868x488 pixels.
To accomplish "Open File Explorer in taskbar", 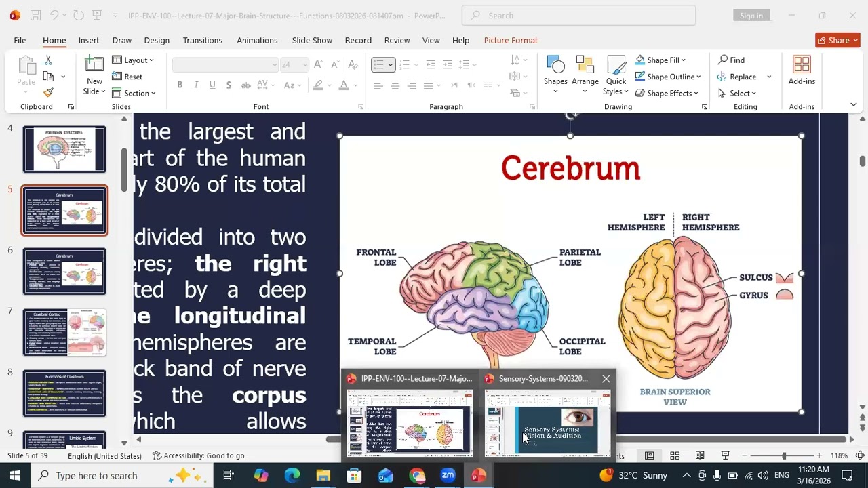I will (323, 475).
